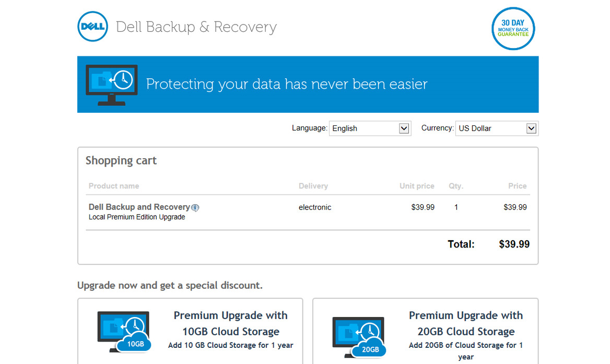
Task: Click 'Add 20GB of Cloud Storage for 1 year' text
Action: point(466,351)
